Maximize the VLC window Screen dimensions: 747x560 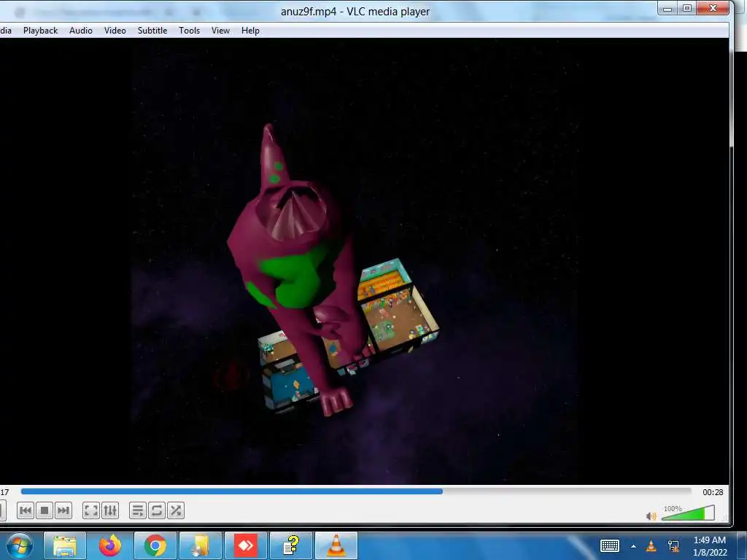(x=687, y=8)
